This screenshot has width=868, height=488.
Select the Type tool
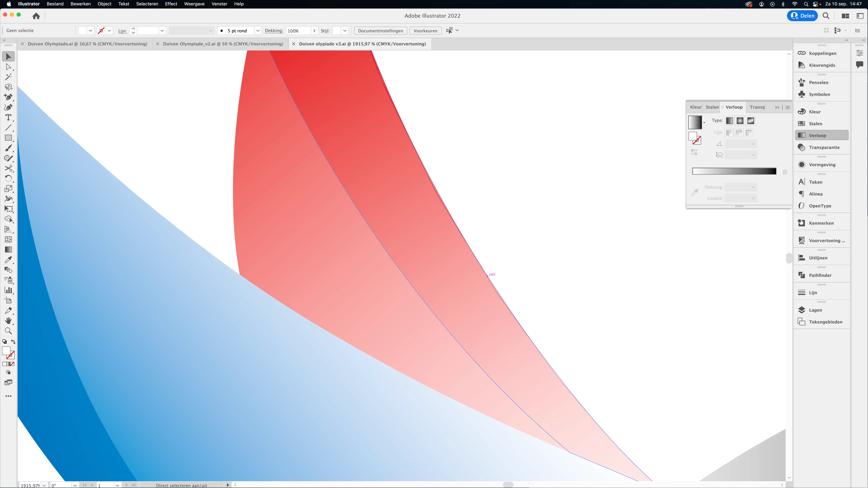(8, 118)
